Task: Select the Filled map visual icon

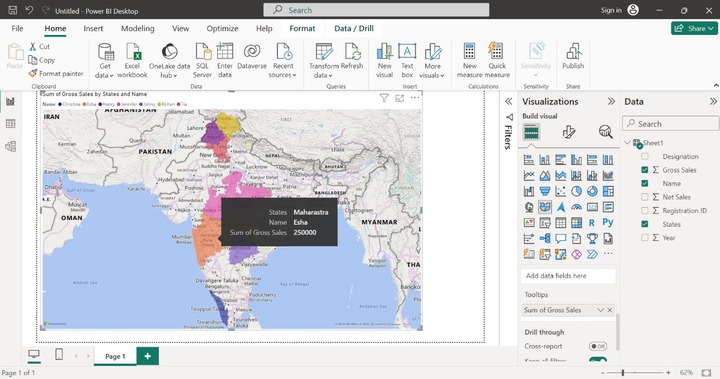Action: [x=545, y=207]
